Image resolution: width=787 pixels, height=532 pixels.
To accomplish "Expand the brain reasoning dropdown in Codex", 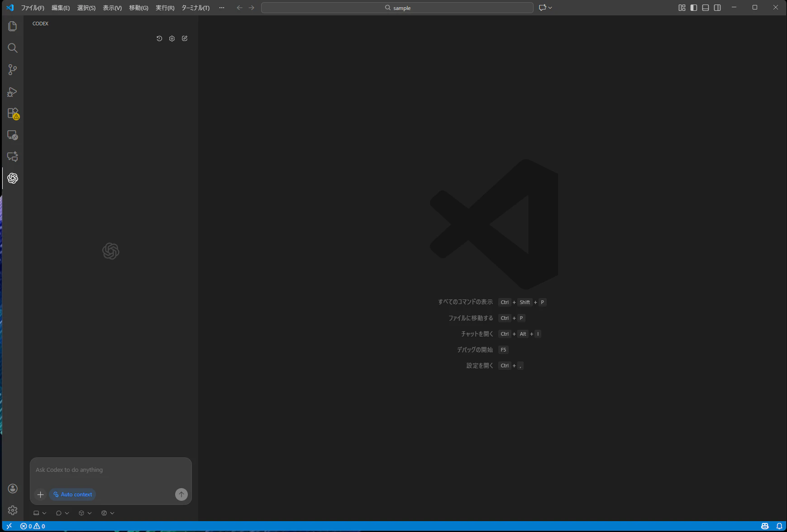I will pos(108,513).
